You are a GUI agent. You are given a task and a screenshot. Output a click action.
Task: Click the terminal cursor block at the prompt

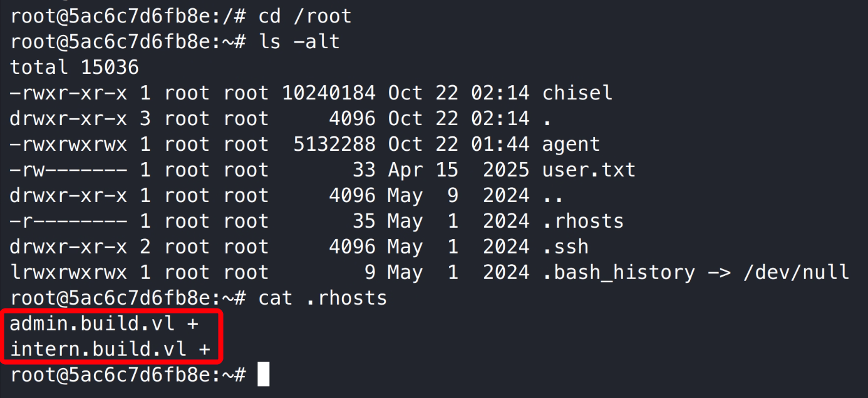pos(264,375)
